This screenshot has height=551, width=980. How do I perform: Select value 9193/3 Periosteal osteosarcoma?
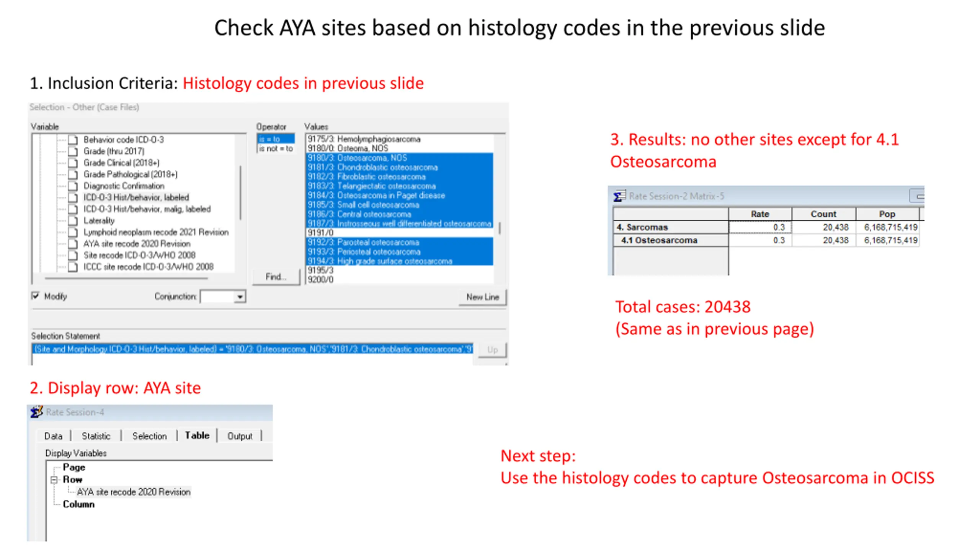pos(399,251)
